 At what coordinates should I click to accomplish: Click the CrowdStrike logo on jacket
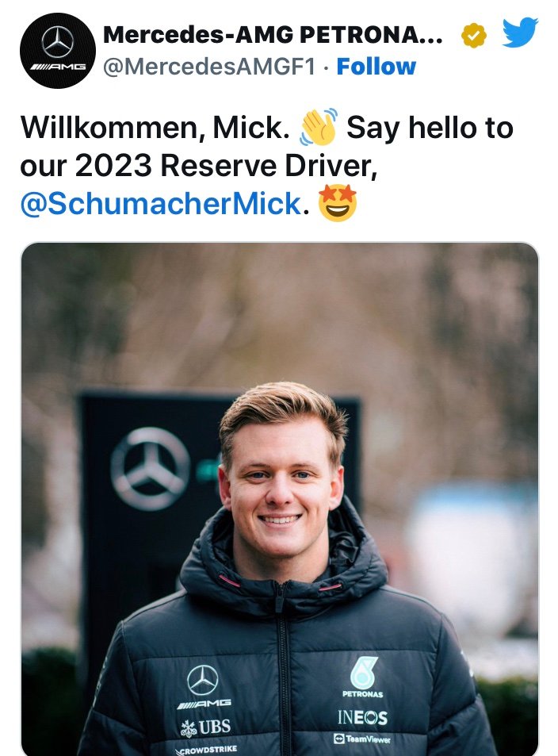tap(206, 750)
